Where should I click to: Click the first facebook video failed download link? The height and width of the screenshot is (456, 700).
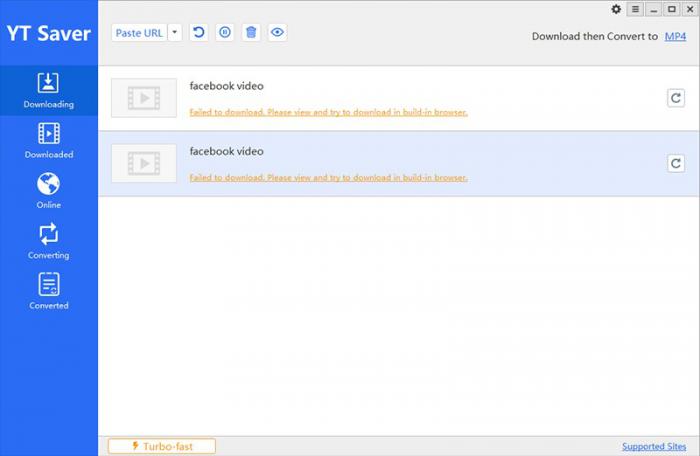(x=329, y=112)
